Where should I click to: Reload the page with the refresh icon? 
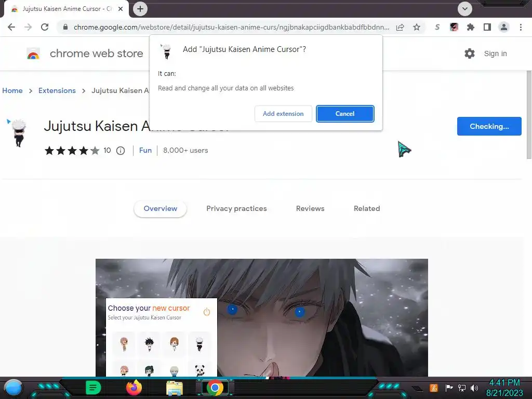pyautogui.click(x=45, y=27)
